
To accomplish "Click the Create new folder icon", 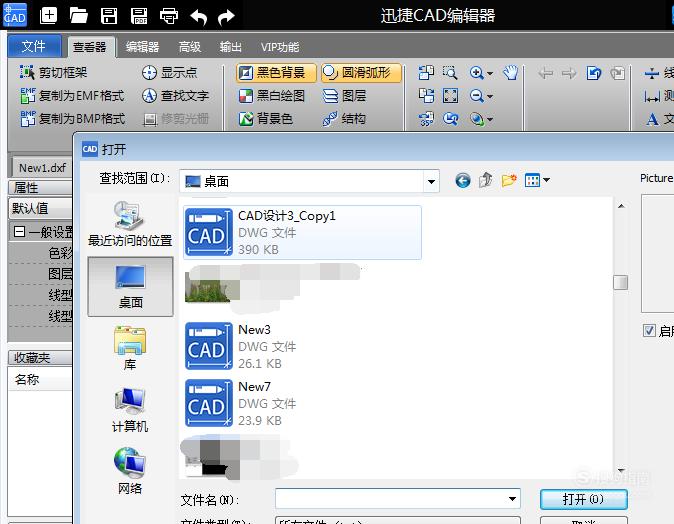I will [x=509, y=180].
